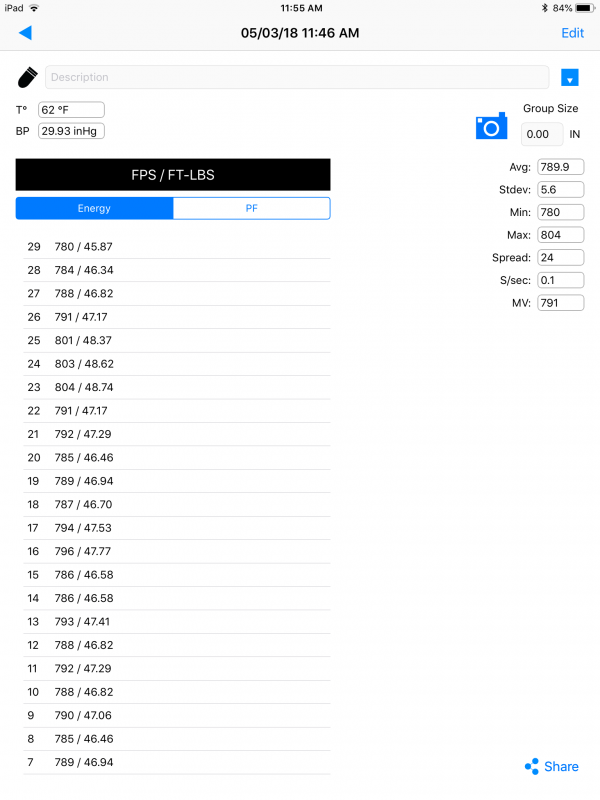Viewport: 600px width, 800px height.
Task: Open the blue dropdown arrow next to Description
Action: pyautogui.click(x=569, y=78)
